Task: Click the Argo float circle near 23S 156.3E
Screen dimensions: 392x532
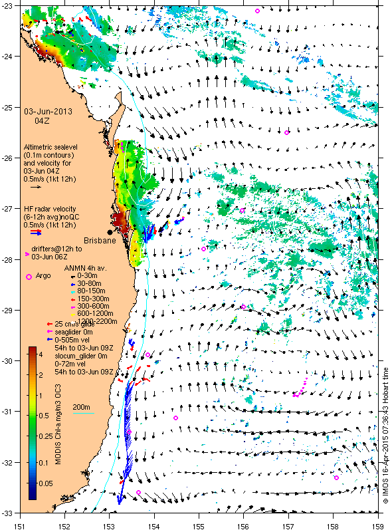Action: 257,11
